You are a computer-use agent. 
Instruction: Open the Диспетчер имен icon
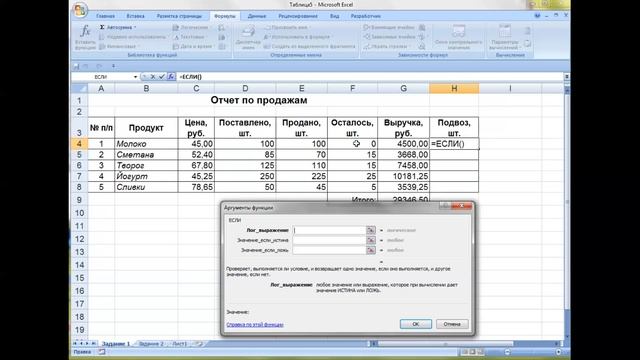pyautogui.click(x=248, y=37)
